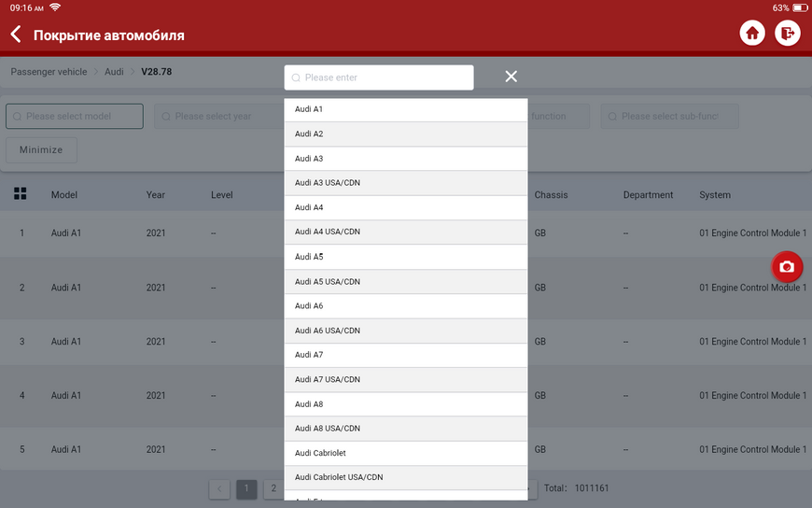The width and height of the screenshot is (812, 508).
Task: Select Audi A3 USA/CDN option
Action: [x=405, y=183]
